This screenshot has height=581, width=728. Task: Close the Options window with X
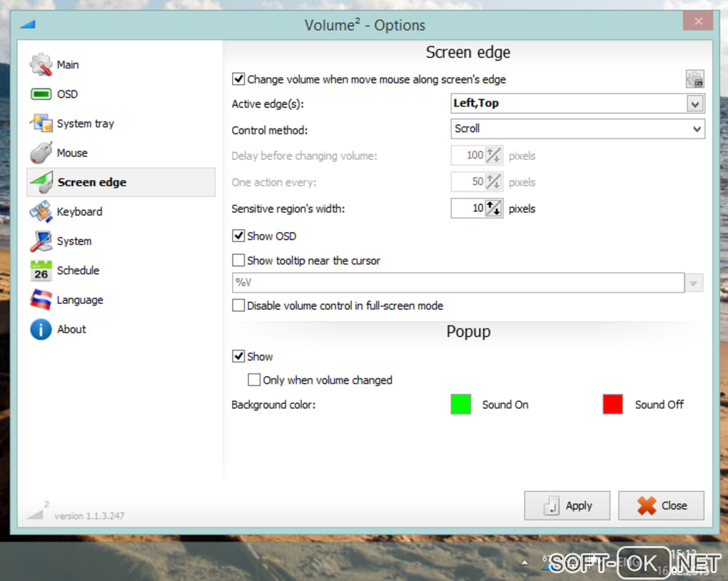point(698,21)
